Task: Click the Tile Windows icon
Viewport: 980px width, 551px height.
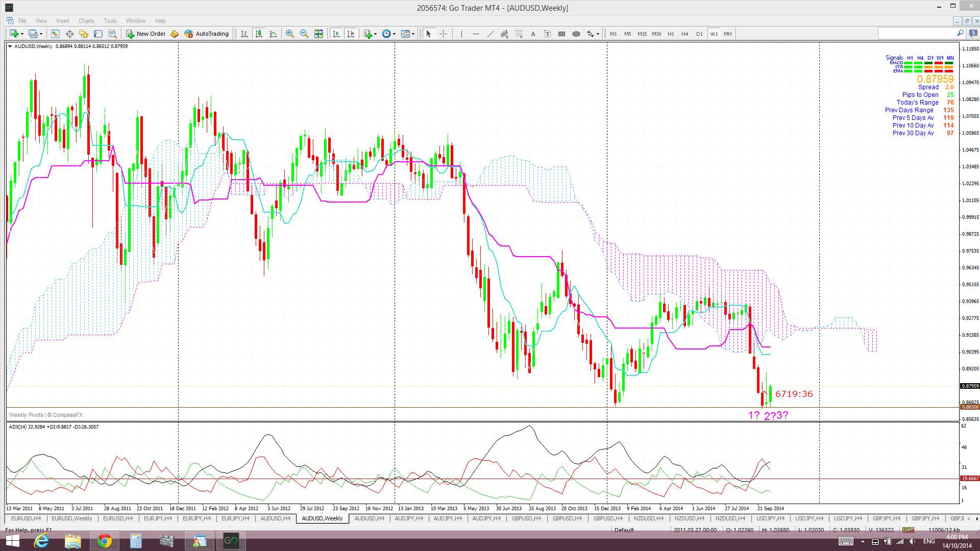Action: (318, 34)
